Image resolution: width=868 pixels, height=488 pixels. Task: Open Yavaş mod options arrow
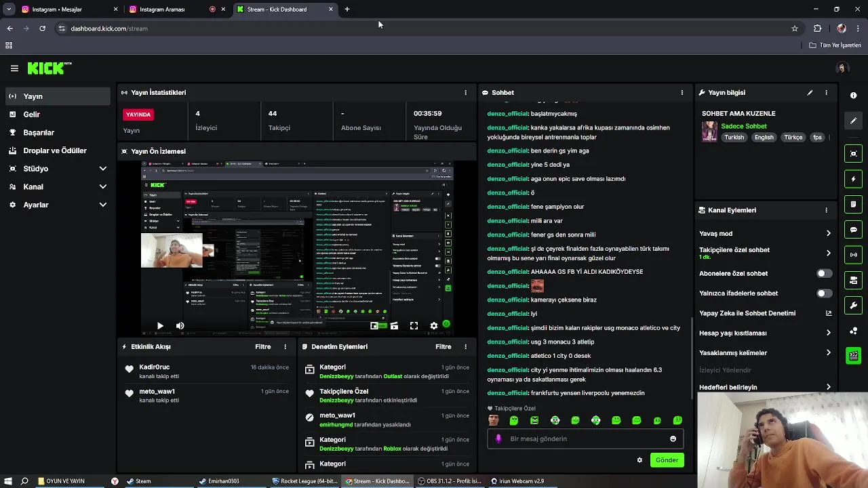click(828, 234)
